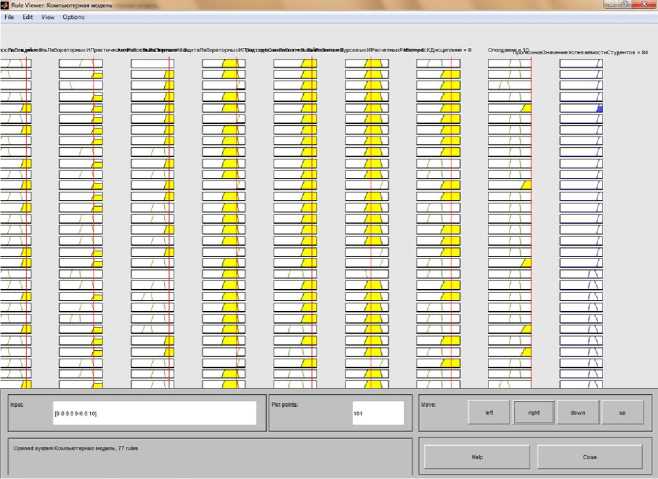Open Help for the Rule Viewer
Viewport: 658px width, 479px height.
(477, 457)
